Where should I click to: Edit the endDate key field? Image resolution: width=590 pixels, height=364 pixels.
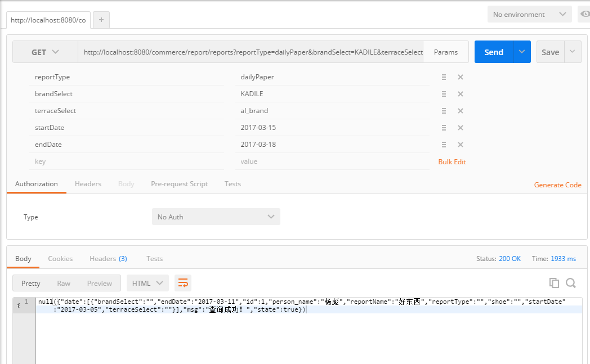[127, 145]
